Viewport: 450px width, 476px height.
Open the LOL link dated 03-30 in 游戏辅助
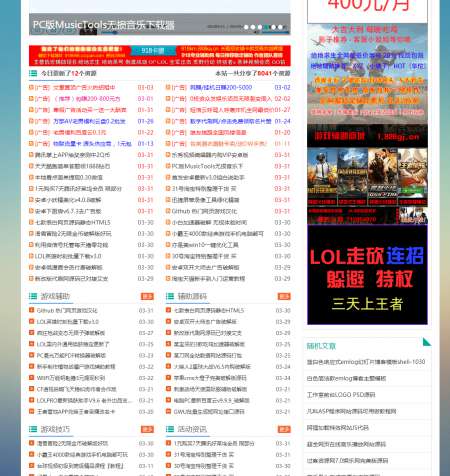68,322
